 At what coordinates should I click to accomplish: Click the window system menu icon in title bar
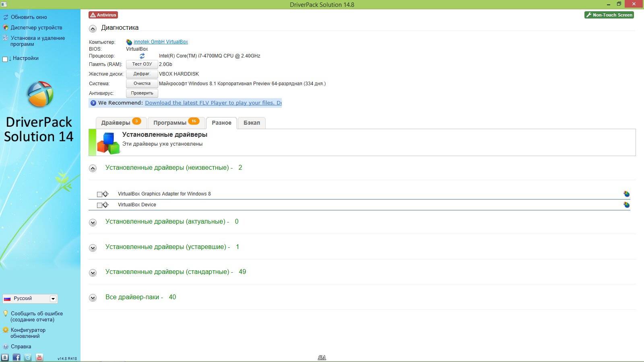pos(4,4)
